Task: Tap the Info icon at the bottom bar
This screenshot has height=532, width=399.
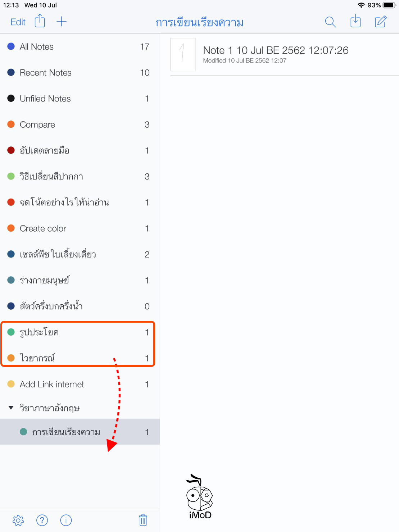Action: coord(66,520)
